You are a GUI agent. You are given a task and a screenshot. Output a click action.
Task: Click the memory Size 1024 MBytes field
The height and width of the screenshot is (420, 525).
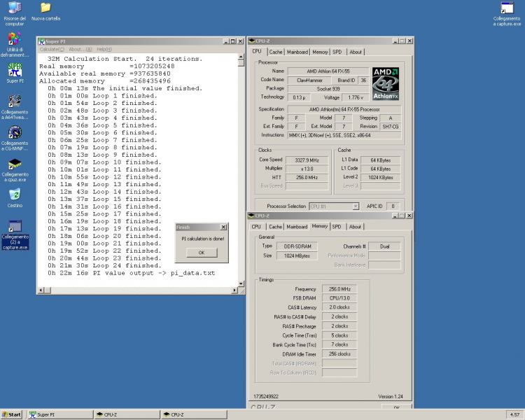[297, 256]
